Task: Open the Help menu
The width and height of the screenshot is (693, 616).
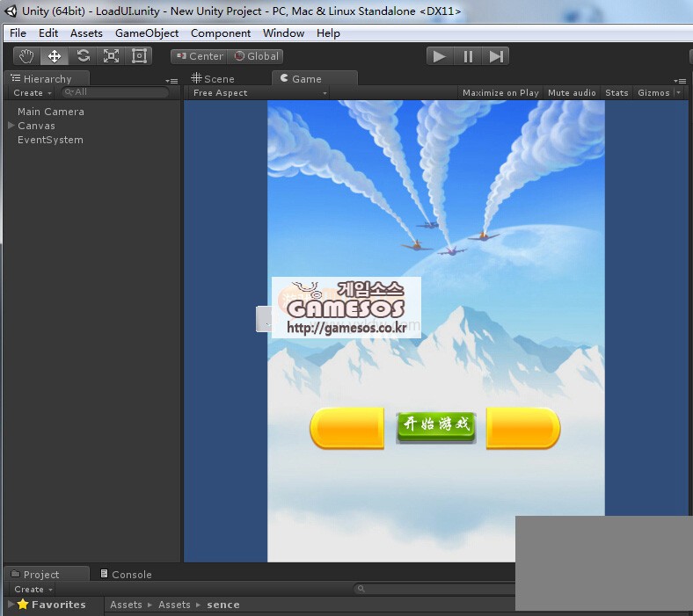Action: 328,33
